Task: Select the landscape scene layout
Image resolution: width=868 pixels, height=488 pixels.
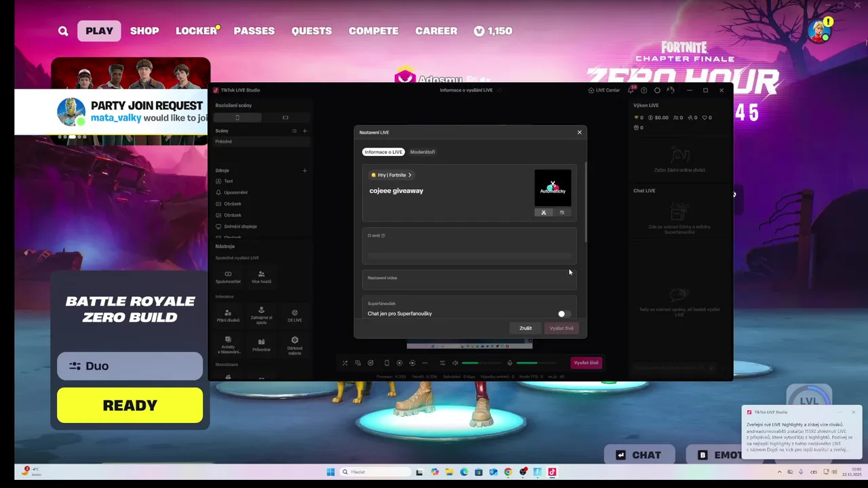Action: click(285, 117)
